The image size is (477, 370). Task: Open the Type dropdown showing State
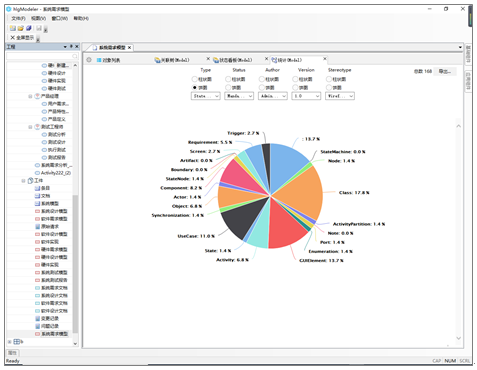[x=206, y=96]
